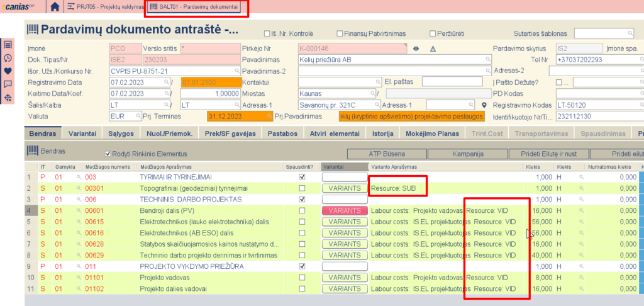Open the chat message sidebar icon
Viewport: 644px width, 306px height.
pos(8,84)
